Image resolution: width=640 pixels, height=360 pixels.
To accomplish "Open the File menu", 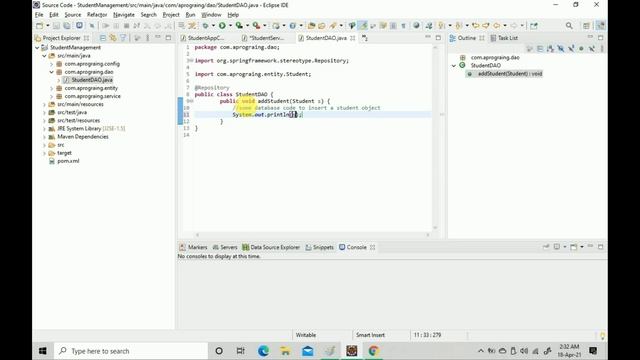I will click(x=39, y=15).
